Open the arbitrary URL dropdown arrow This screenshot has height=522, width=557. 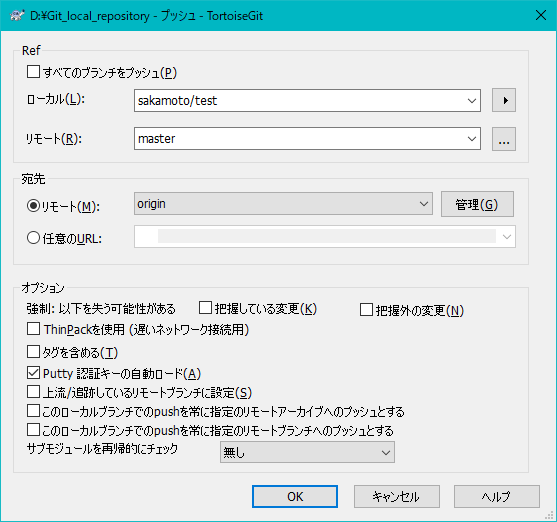(x=507, y=237)
